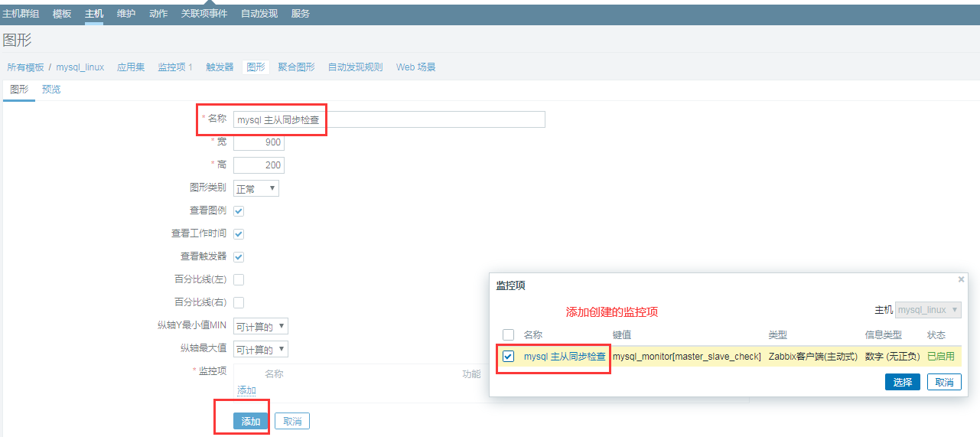This screenshot has height=437, width=980.
Task: Click 信息类型 column header in popup
Action: coord(884,335)
